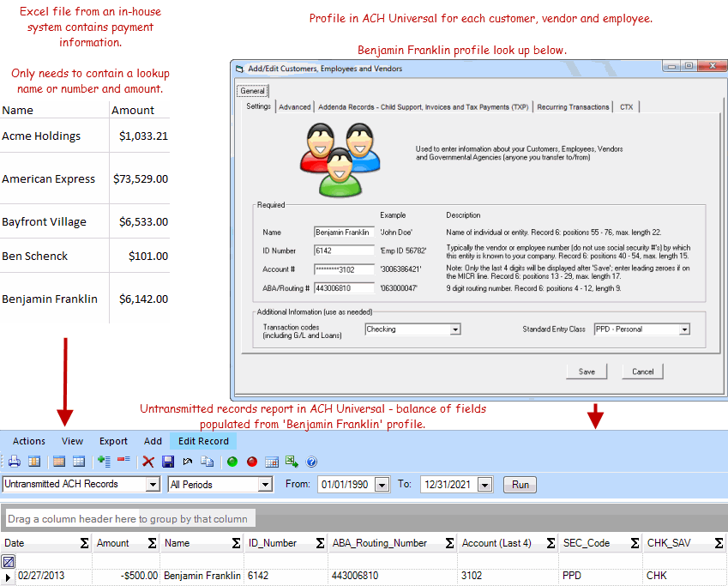Screen dimensions: 728x586
Task: Open the From date picker dropdown
Action: tap(382, 485)
